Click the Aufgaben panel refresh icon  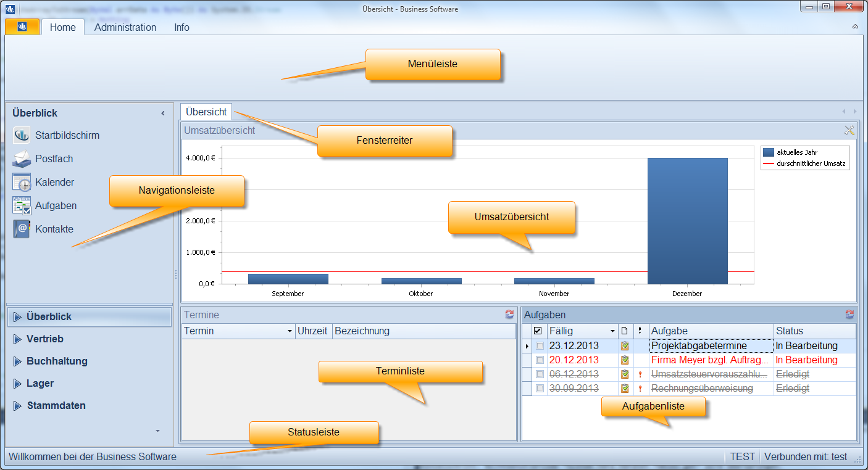tap(849, 315)
